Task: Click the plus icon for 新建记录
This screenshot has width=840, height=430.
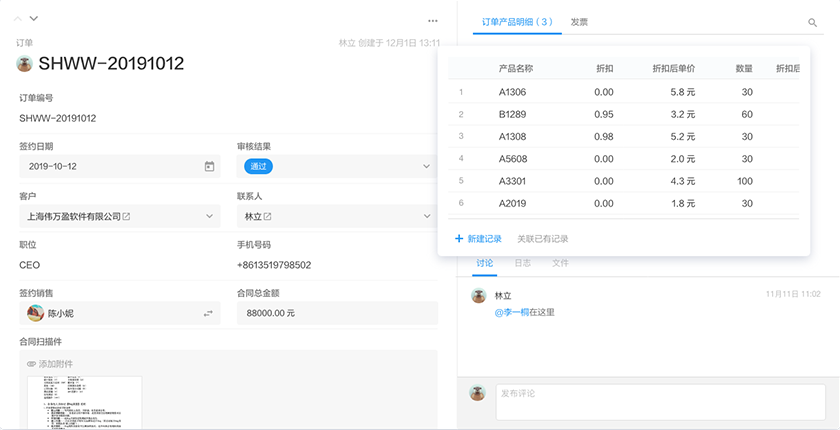Action: coord(459,239)
